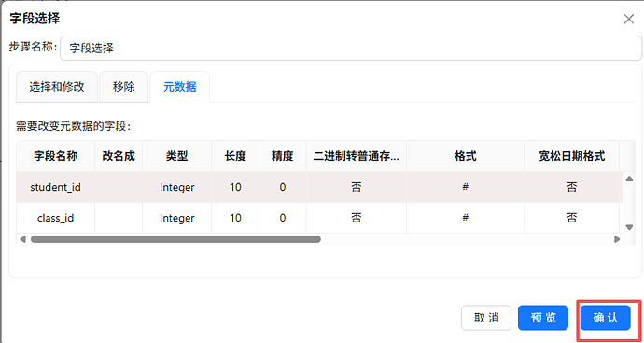Click the horizontal scroll right arrow
The width and height of the screenshot is (644, 343).
tap(617, 239)
